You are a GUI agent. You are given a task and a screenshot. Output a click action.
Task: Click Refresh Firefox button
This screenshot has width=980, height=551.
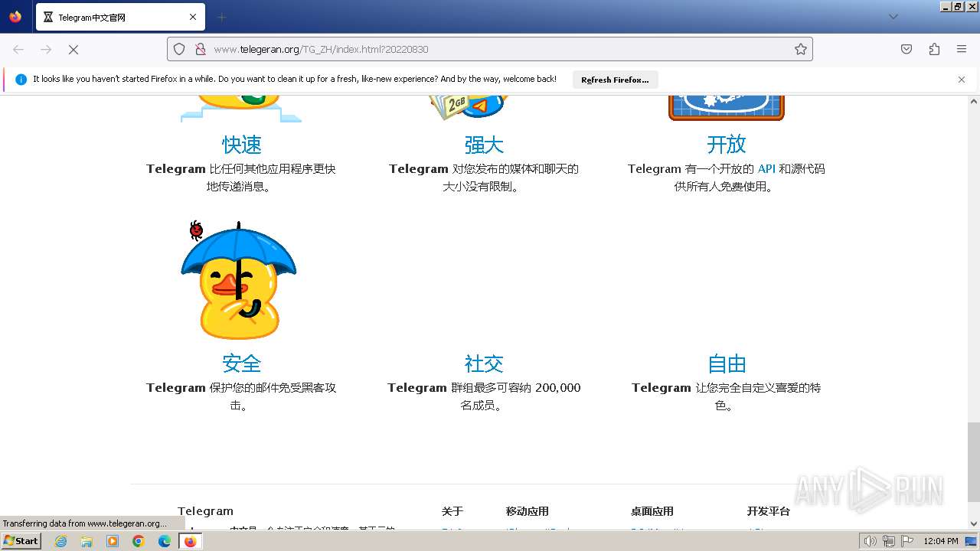[x=615, y=80]
